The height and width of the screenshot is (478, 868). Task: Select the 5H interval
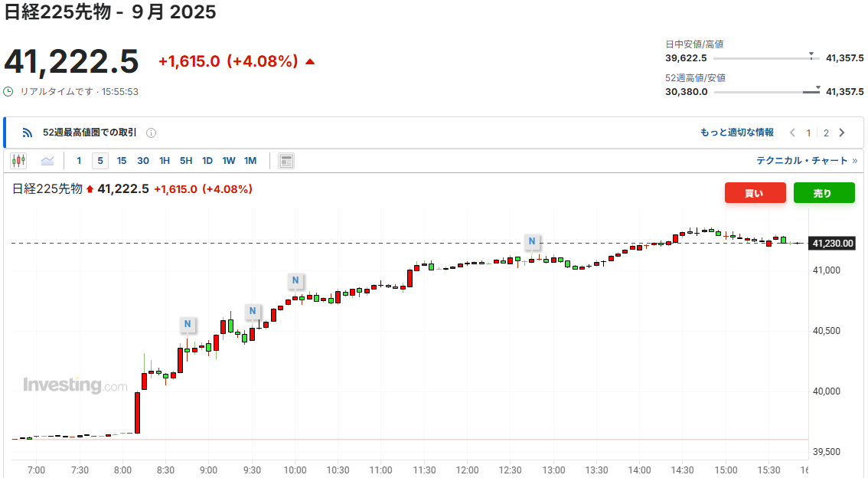point(186,161)
